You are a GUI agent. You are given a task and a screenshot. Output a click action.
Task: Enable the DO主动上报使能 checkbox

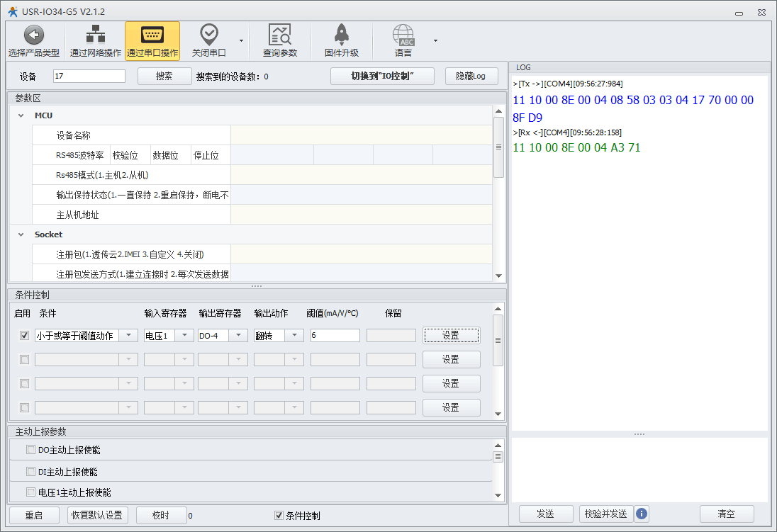[30, 449]
